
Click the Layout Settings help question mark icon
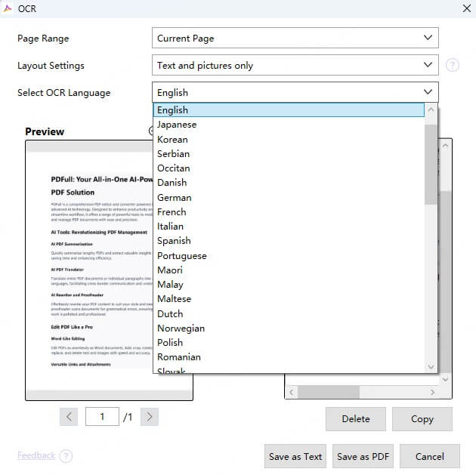(453, 65)
